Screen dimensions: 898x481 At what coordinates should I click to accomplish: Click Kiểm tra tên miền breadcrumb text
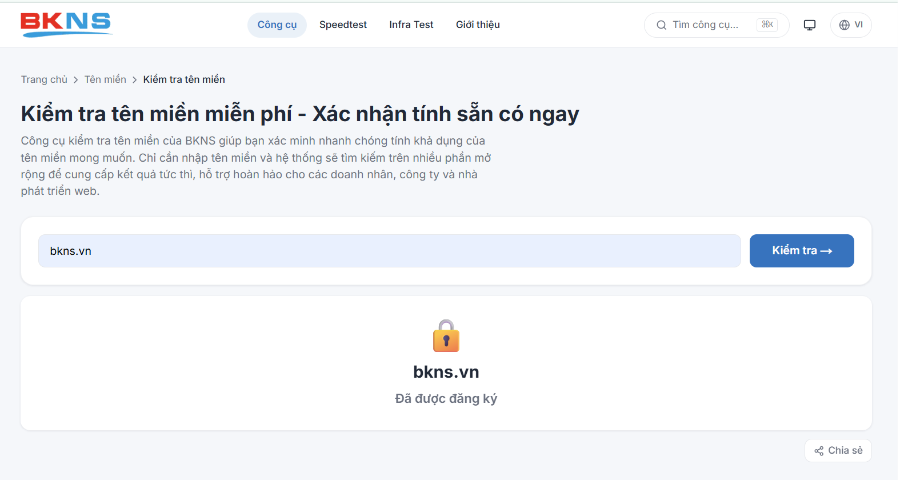coord(184,80)
